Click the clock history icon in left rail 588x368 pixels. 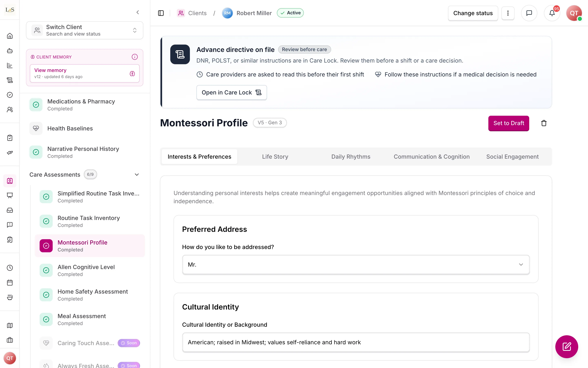(10, 268)
